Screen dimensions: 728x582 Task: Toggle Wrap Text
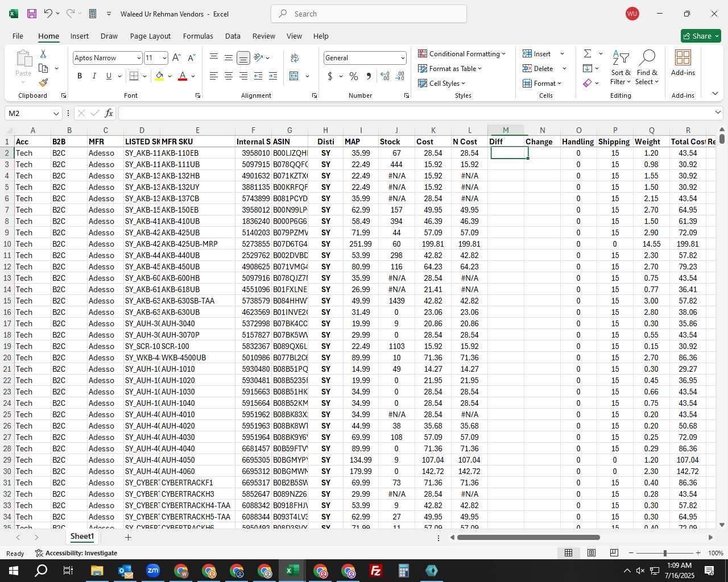[295, 57]
